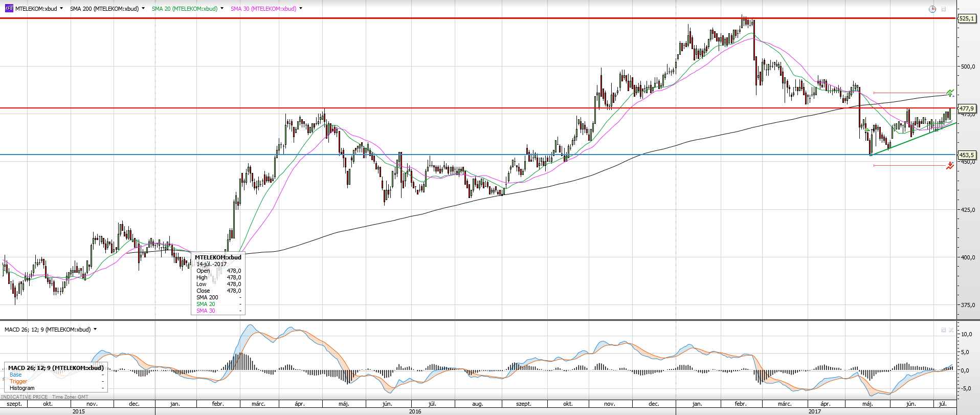This screenshot has height=415, width=980.
Task: Open the chart clock timer icon
Action: pos(932,9)
